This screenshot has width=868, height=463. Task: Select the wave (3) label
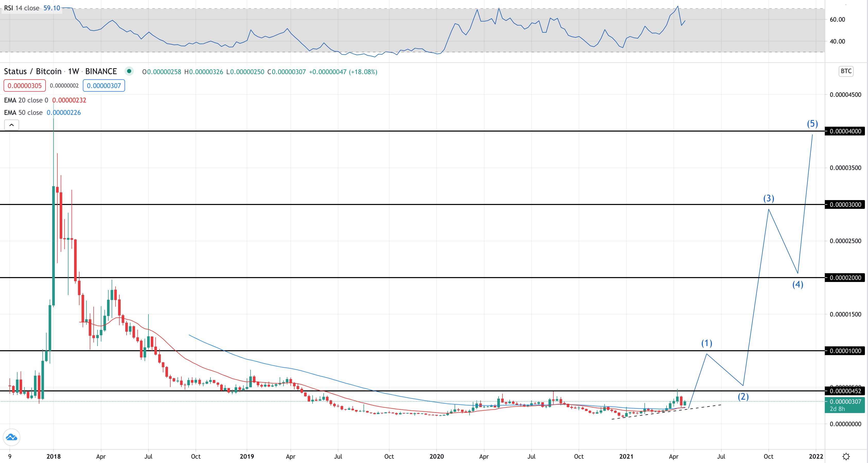coord(769,198)
